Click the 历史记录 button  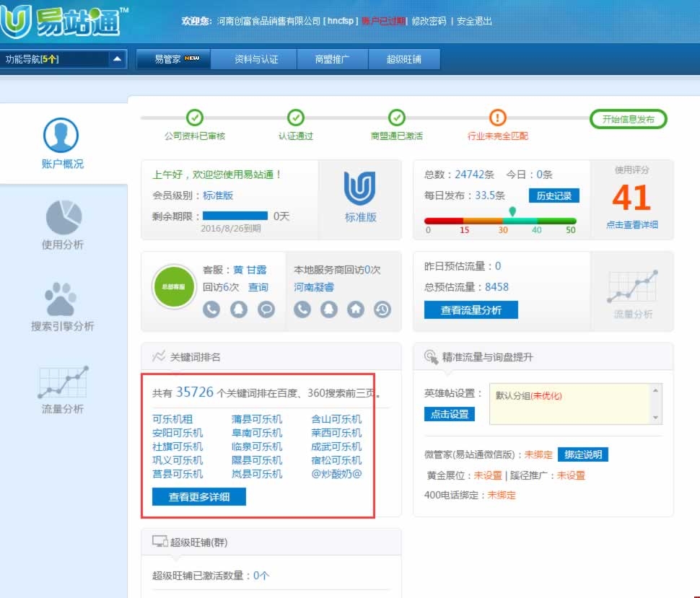coord(554,195)
